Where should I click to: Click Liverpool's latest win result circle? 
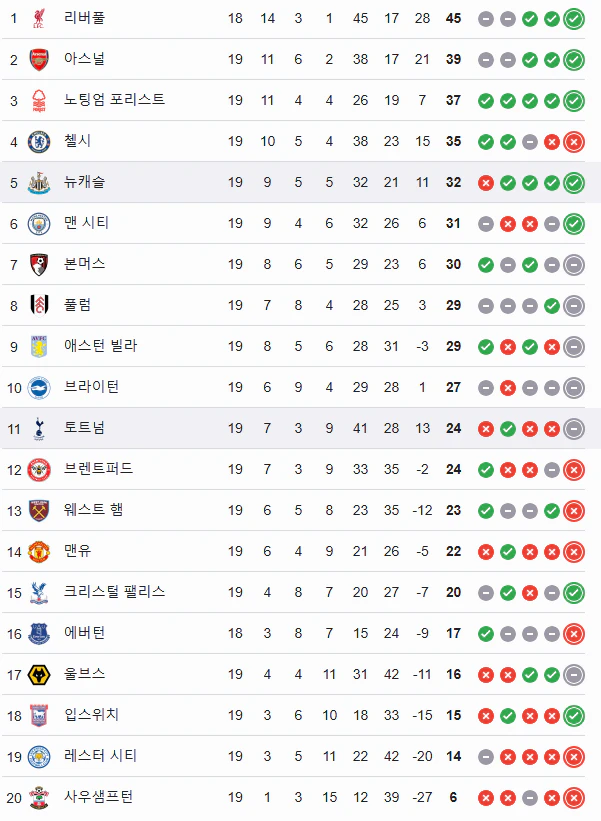574,19
